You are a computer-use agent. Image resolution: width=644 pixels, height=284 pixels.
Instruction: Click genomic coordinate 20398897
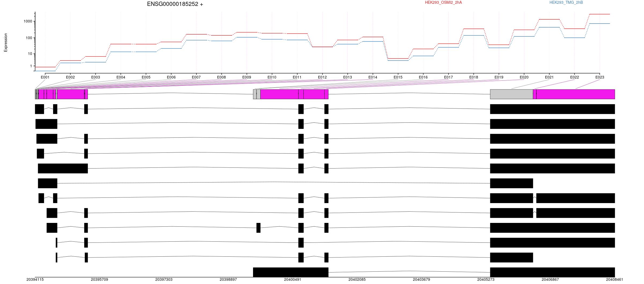(228, 279)
